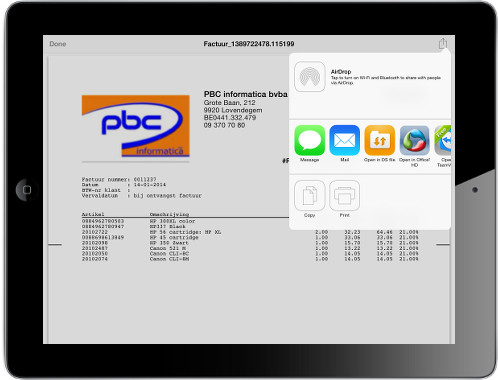Share via Message app
This screenshot has height=380, width=498.
[310, 140]
